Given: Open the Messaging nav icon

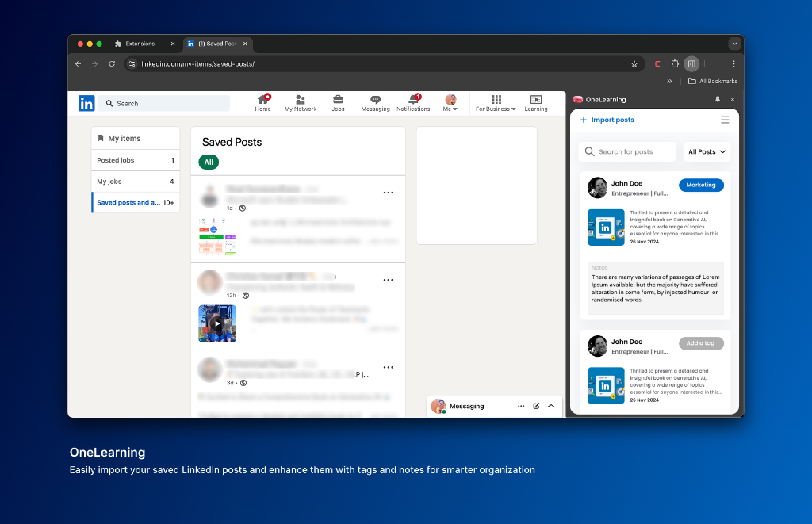Looking at the screenshot, I should pyautogui.click(x=375, y=103).
